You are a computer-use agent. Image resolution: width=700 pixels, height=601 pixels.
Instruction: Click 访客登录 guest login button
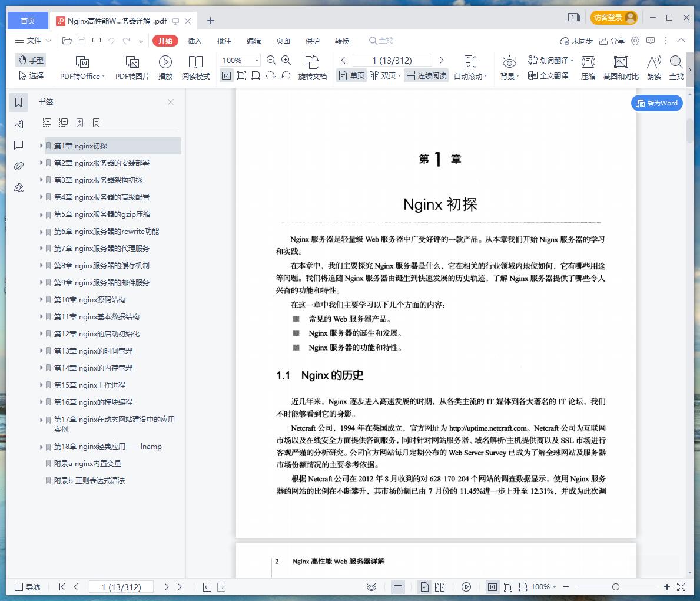click(x=614, y=18)
